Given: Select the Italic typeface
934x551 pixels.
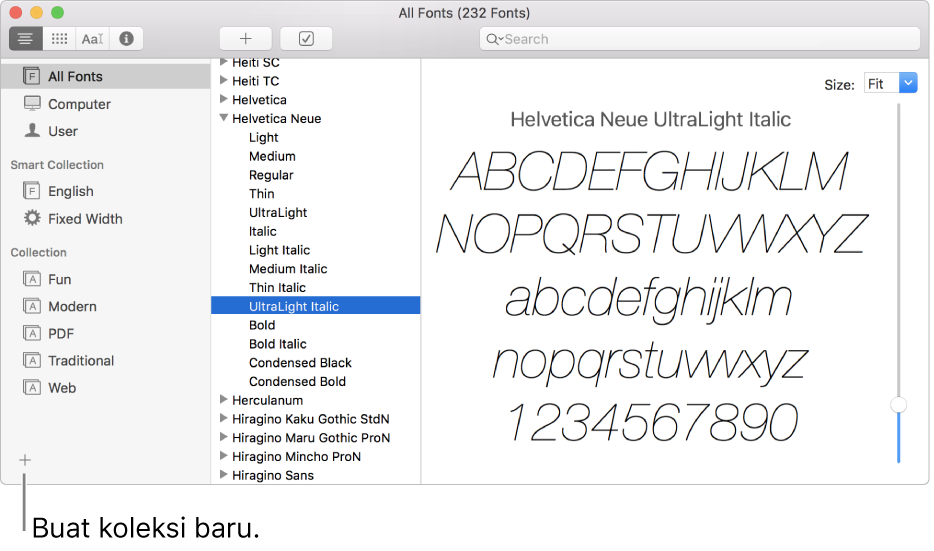Looking at the screenshot, I should point(263,231).
